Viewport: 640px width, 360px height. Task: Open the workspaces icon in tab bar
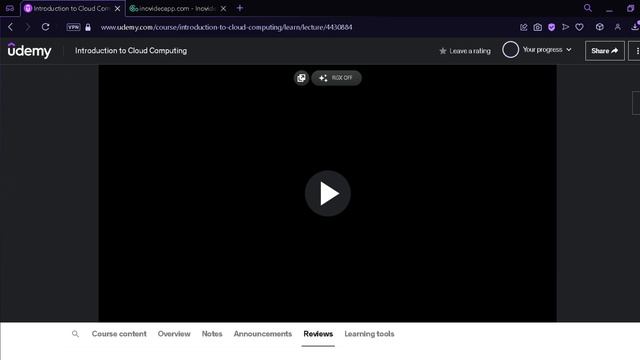click(10, 8)
